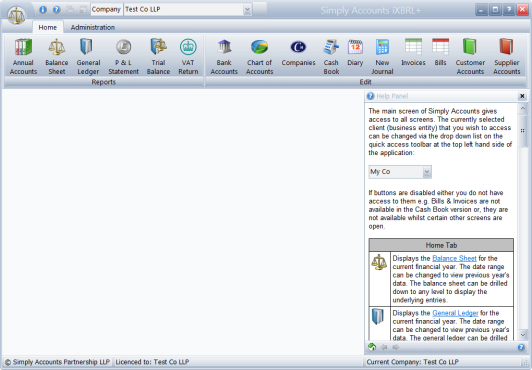This screenshot has height=370, width=532.
Task: Open Supplier Accounts
Action: coord(507,56)
